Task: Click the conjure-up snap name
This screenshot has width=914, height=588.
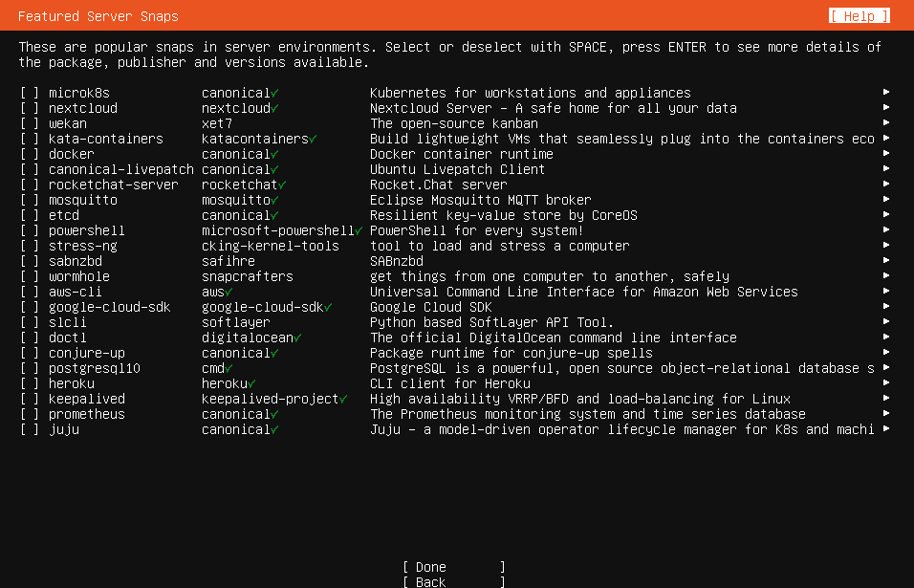Action: point(87,353)
